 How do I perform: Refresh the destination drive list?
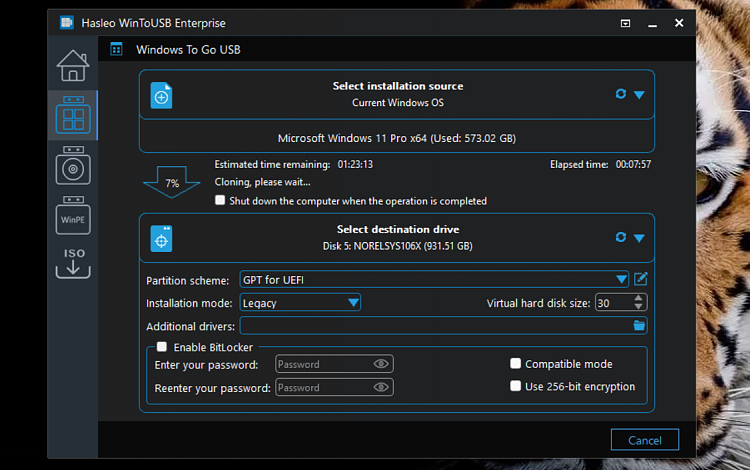pos(621,237)
